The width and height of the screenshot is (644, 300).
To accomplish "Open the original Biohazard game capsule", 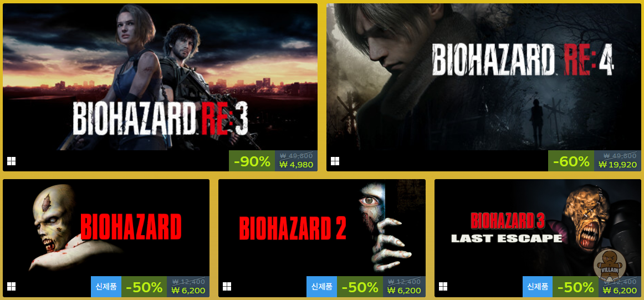I will pyautogui.click(x=106, y=228).
